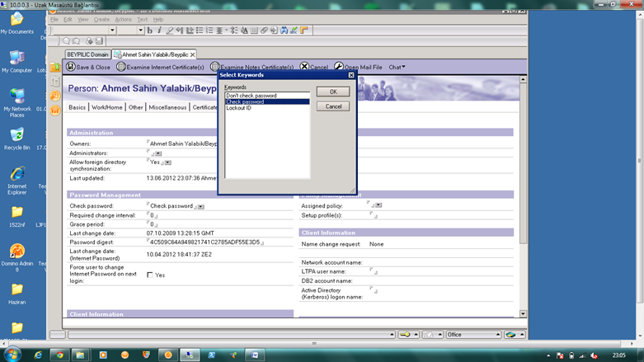This screenshot has height=362, width=644.
Task: Click the numbered list toolbar icon
Action: tap(209, 31)
